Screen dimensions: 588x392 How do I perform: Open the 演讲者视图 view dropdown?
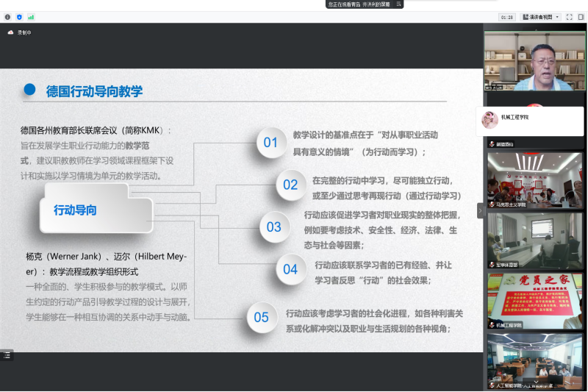tap(541, 16)
